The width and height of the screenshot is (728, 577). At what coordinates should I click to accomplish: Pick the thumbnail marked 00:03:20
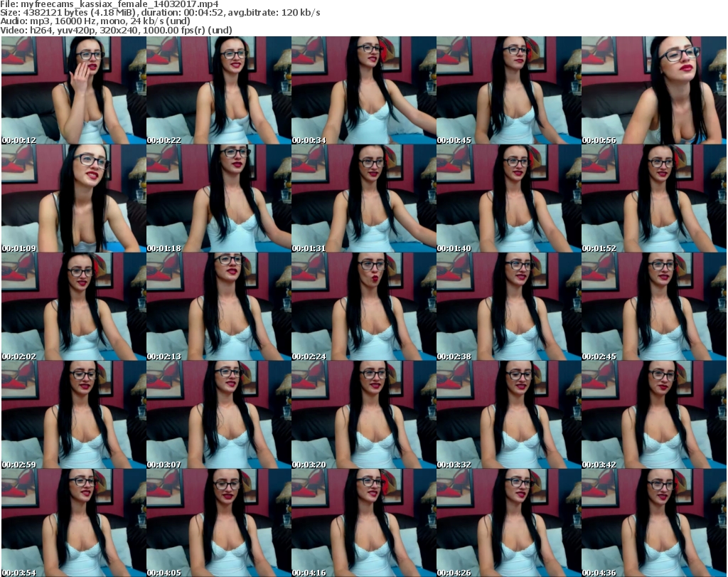coord(363,414)
